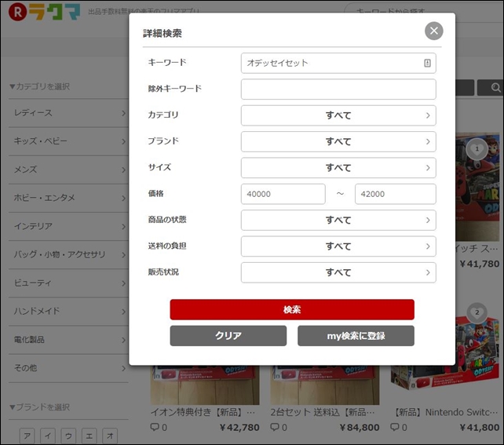Open the ビューティ category
The image size is (504, 445).
click(68, 283)
